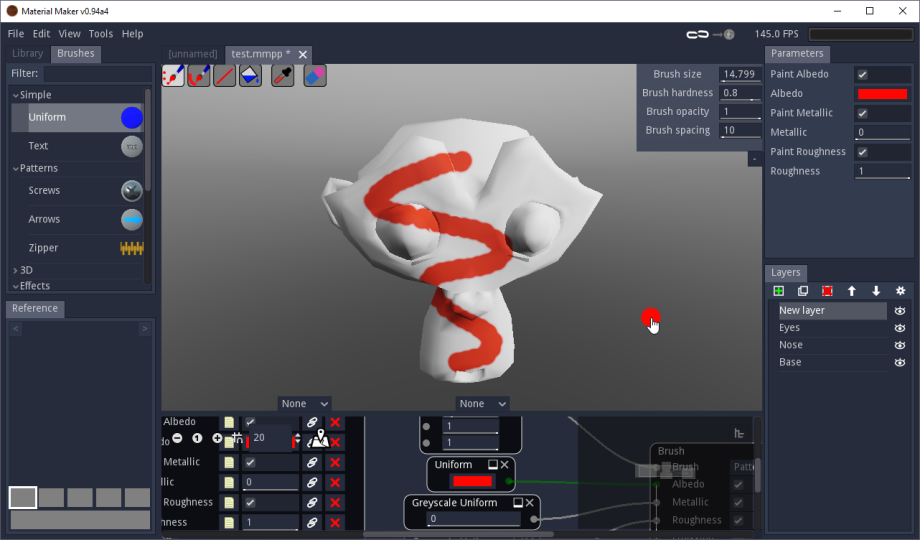The image size is (920, 540).
Task: Add a new layer with green plus icon
Action: tap(778, 291)
